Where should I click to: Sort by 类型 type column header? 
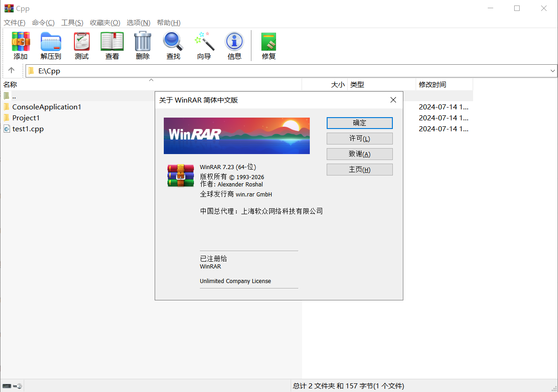(x=382, y=84)
